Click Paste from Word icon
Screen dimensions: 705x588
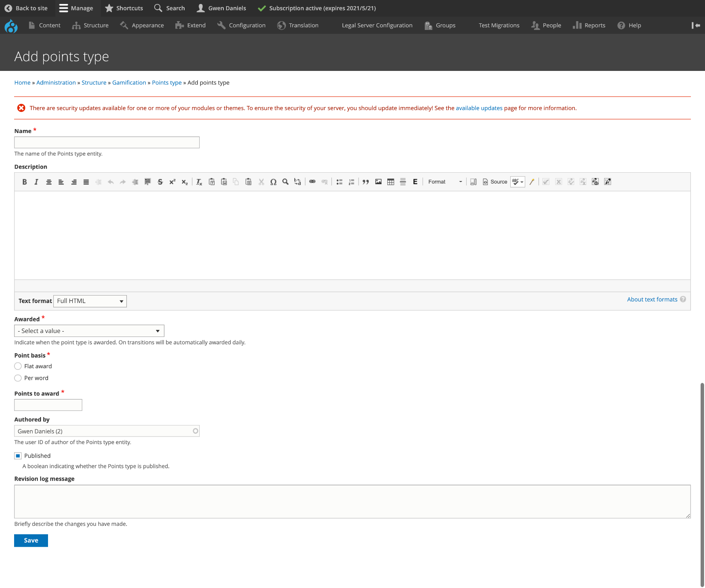[x=224, y=182]
